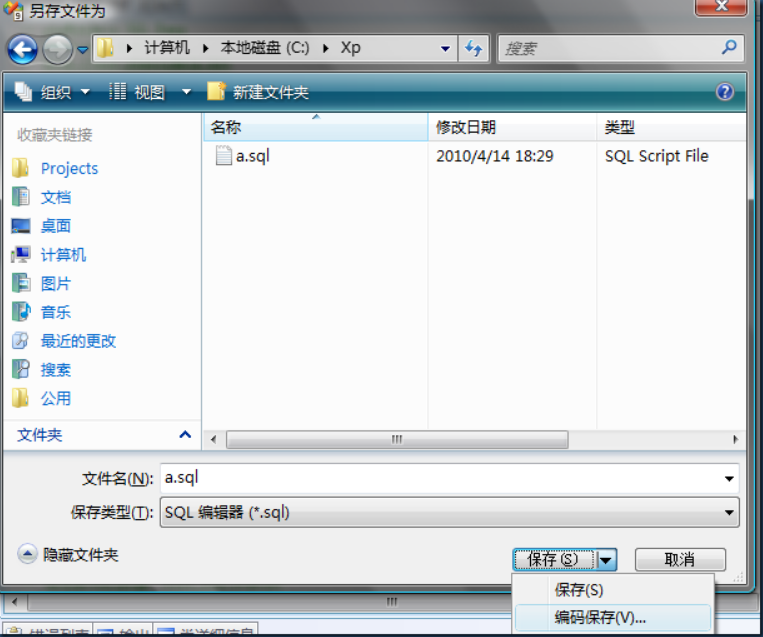Image resolution: width=763 pixels, height=637 pixels.
Task: Click the refresh icon next to address bar
Action: [473, 48]
